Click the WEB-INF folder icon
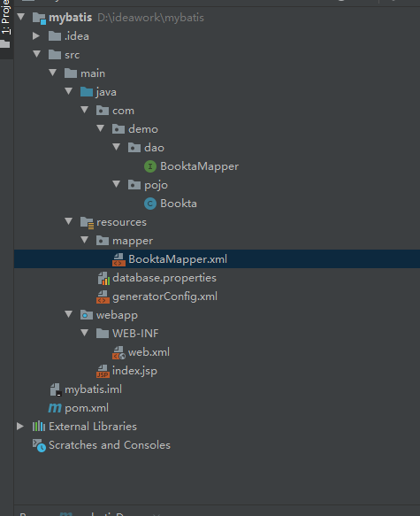 (103, 334)
